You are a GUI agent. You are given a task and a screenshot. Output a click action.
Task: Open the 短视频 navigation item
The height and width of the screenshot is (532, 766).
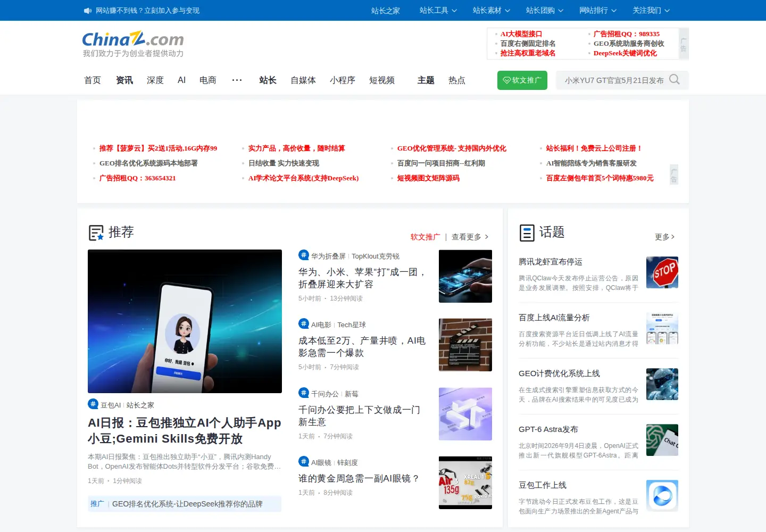pyautogui.click(x=382, y=80)
